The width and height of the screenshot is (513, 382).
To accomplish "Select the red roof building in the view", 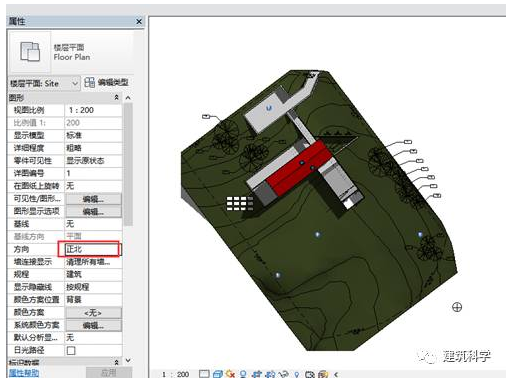I will pyautogui.click(x=298, y=168).
